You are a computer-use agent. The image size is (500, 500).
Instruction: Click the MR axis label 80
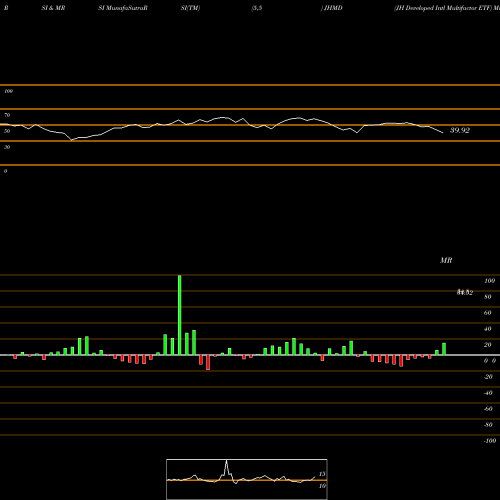[488, 297]
